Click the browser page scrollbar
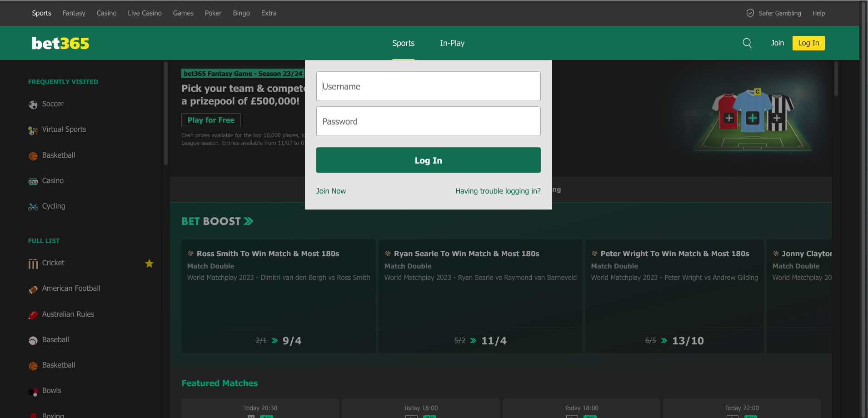Screen dimensions: 868x418 tap(863, 209)
